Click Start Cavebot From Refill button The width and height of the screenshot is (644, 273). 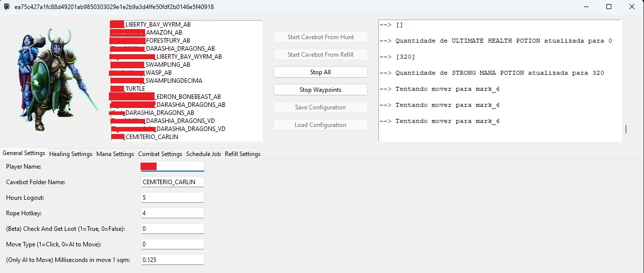pos(320,55)
